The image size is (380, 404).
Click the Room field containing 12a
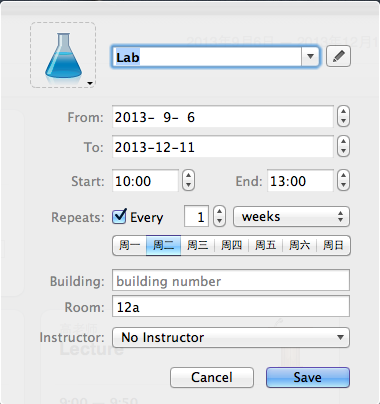[x=231, y=306]
